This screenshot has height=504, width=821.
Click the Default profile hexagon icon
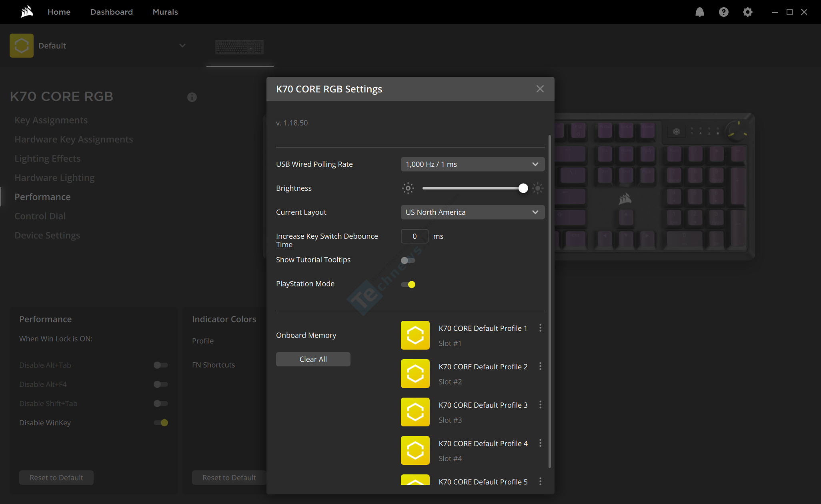coord(22,46)
